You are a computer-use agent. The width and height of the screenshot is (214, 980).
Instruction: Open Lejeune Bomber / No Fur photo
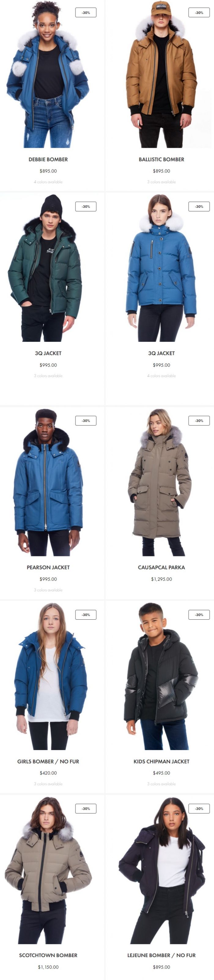(161, 870)
